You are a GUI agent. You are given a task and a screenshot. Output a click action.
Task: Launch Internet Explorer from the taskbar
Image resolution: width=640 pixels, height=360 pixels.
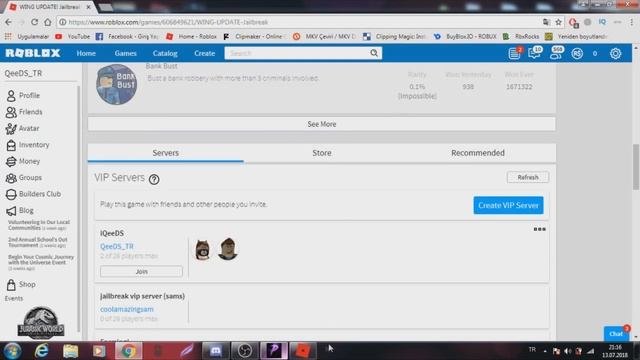[42, 351]
